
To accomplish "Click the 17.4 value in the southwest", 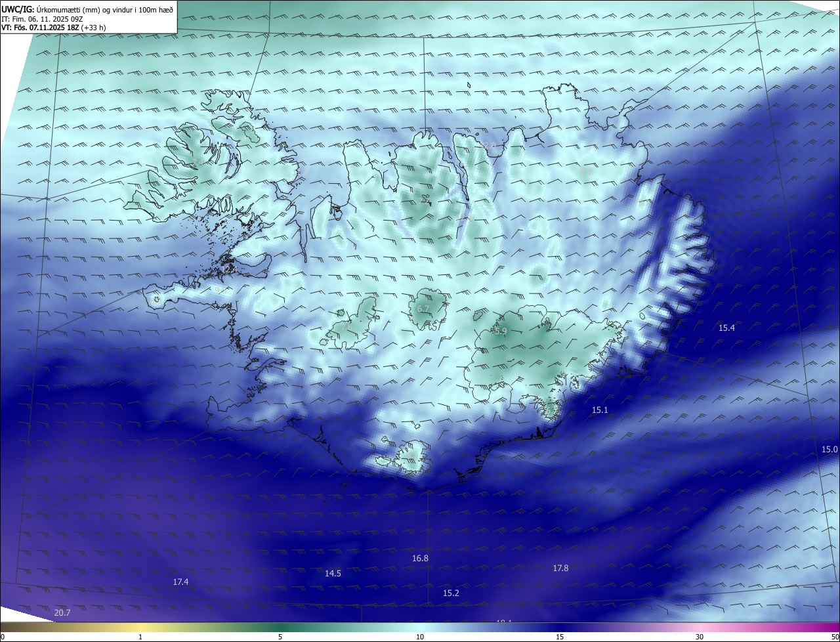I will click(180, 582).
